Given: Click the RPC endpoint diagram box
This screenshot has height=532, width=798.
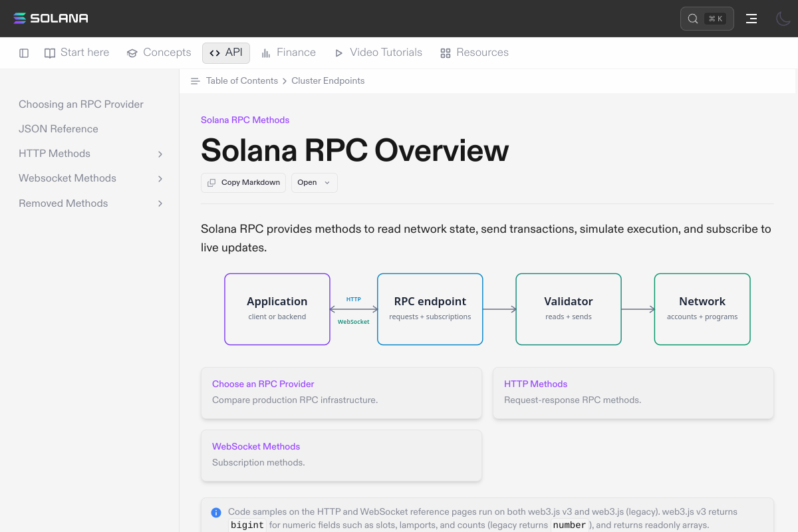Looking at the screenshot, I should (x=430, y=309).
